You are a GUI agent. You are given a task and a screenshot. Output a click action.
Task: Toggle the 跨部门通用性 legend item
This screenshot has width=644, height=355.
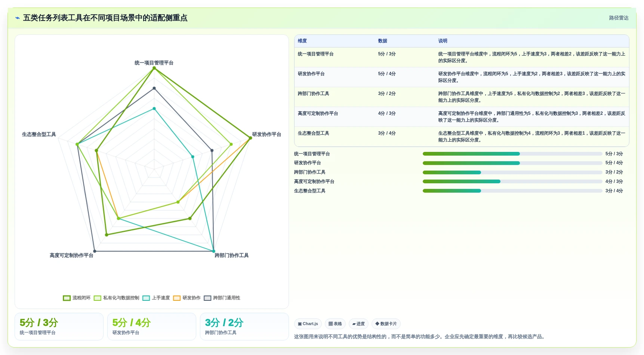222,298
